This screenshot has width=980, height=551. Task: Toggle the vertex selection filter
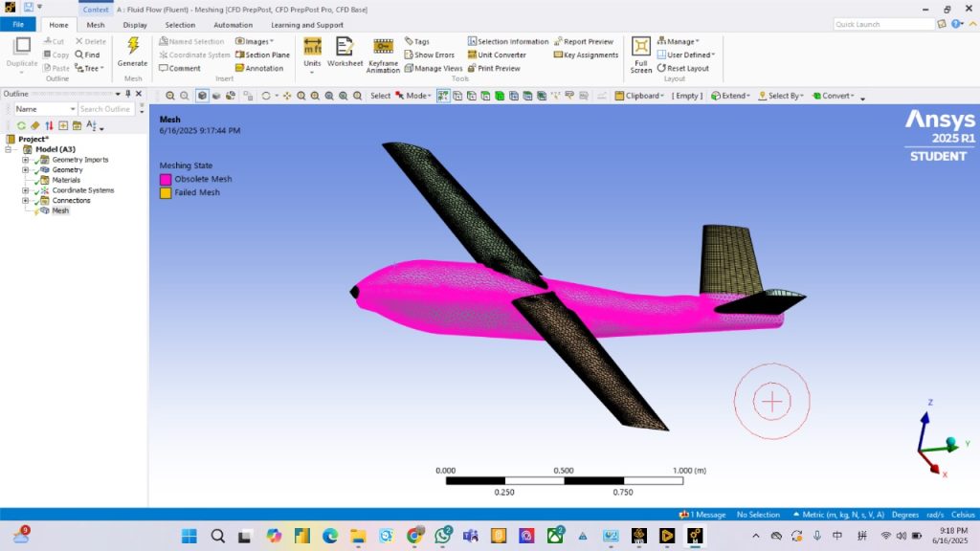[457, 96]
